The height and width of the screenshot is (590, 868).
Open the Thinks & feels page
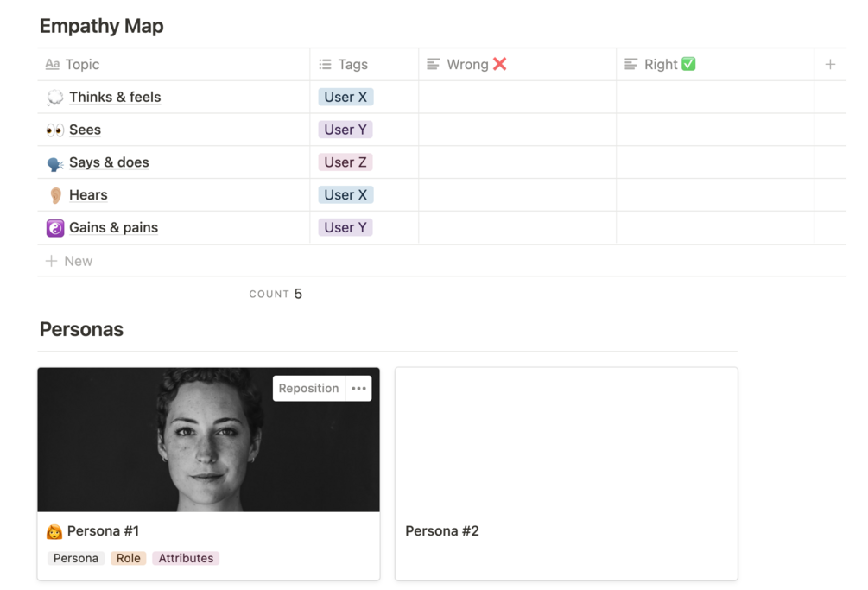tap(115, 97)
